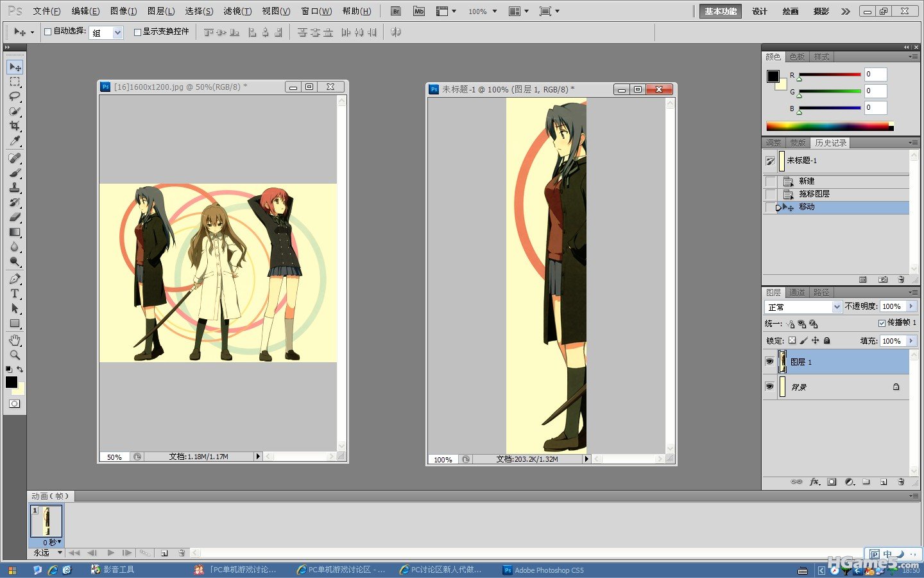The height and width of the screenshot is (578, 924).
Task: Select the 摄影 workspace
Action: [821, 12]
